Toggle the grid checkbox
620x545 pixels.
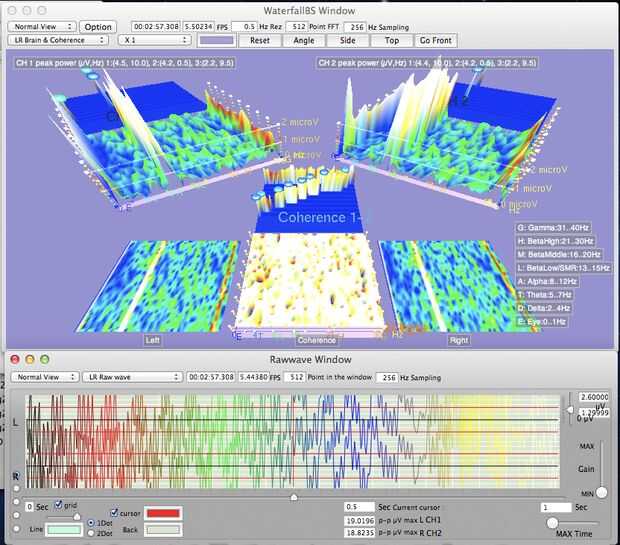59,504
